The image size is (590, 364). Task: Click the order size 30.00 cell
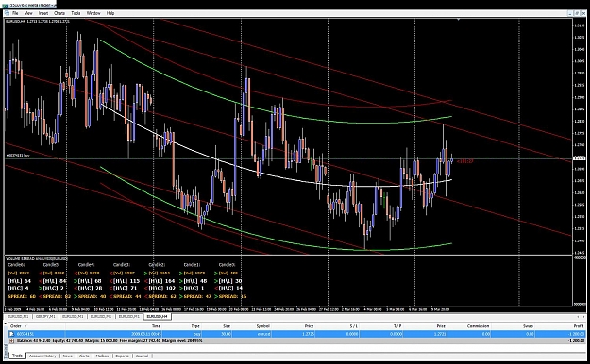pyautogui.click(x=226, y=334)
